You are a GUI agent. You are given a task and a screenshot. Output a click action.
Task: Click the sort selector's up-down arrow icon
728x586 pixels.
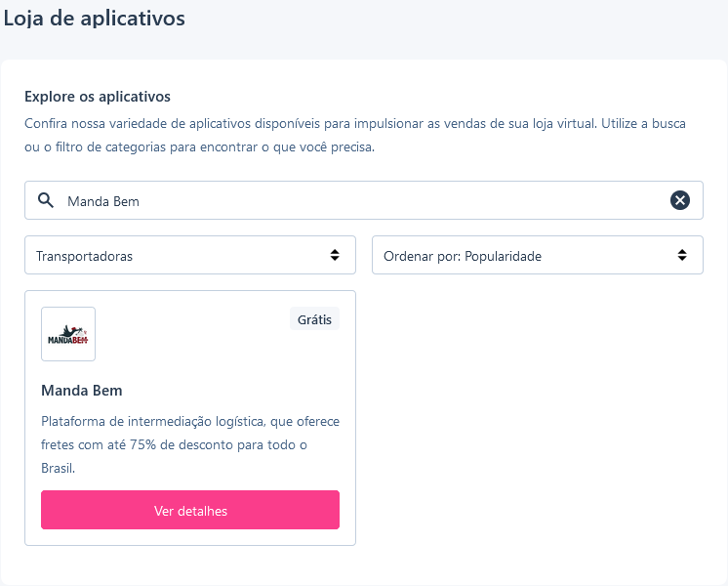pos(682,255)
